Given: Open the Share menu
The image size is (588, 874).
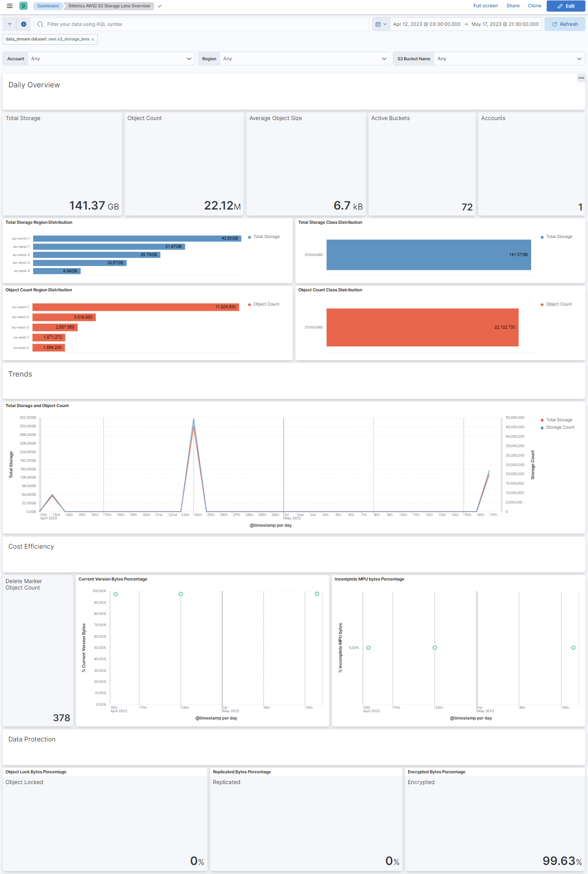Looking at the screenshot, I should (x=513, y=6).
